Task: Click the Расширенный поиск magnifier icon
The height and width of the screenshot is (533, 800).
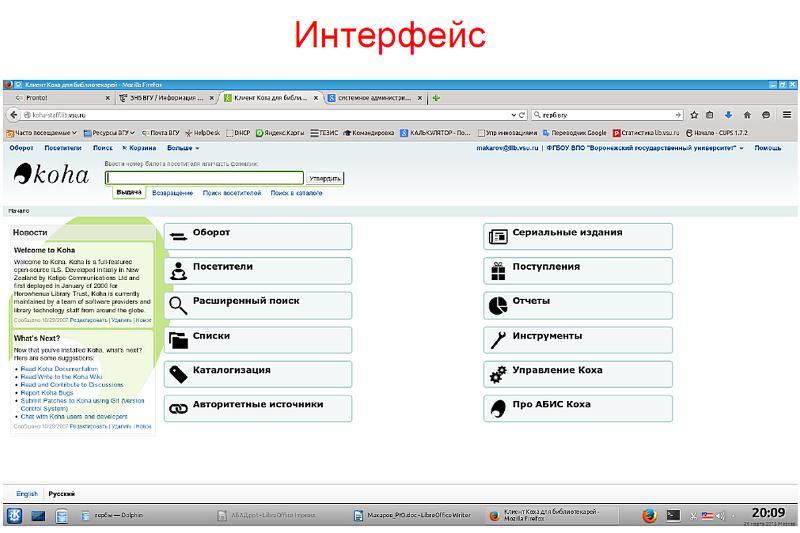Action: pos(178,305)
